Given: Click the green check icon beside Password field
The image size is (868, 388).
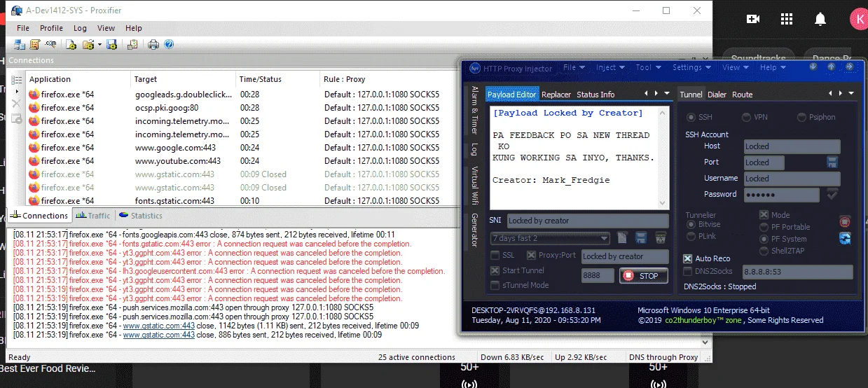Looking at the screenshot, I should click(x=832, y=194).
